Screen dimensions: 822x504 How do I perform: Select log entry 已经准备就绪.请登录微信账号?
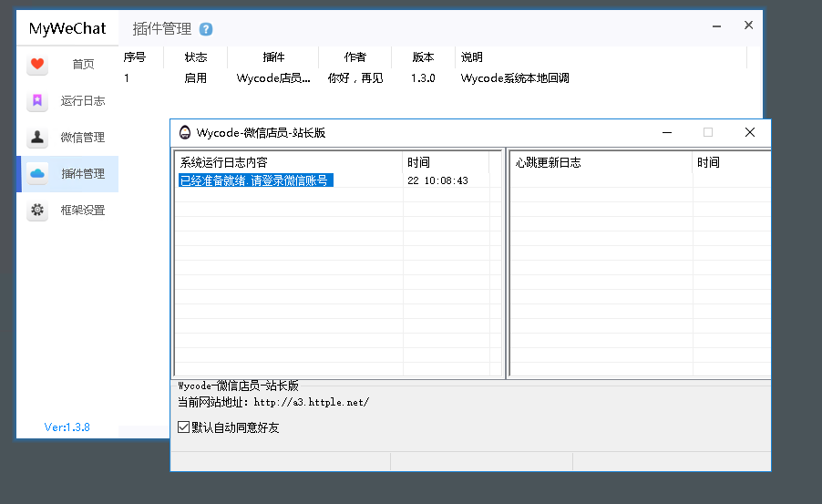256,180
